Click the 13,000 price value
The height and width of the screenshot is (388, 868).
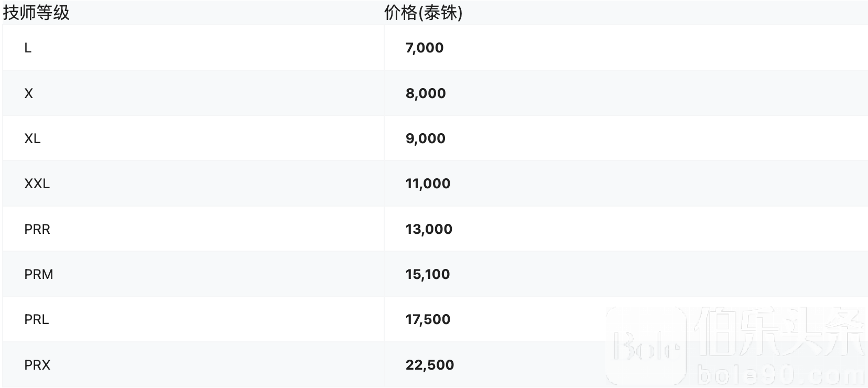[429, 229]
